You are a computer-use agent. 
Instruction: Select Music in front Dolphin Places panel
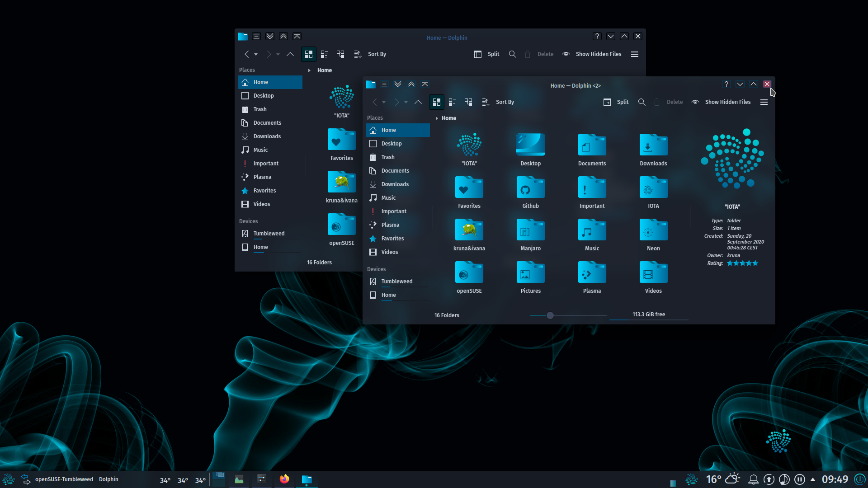pos(398,198)
